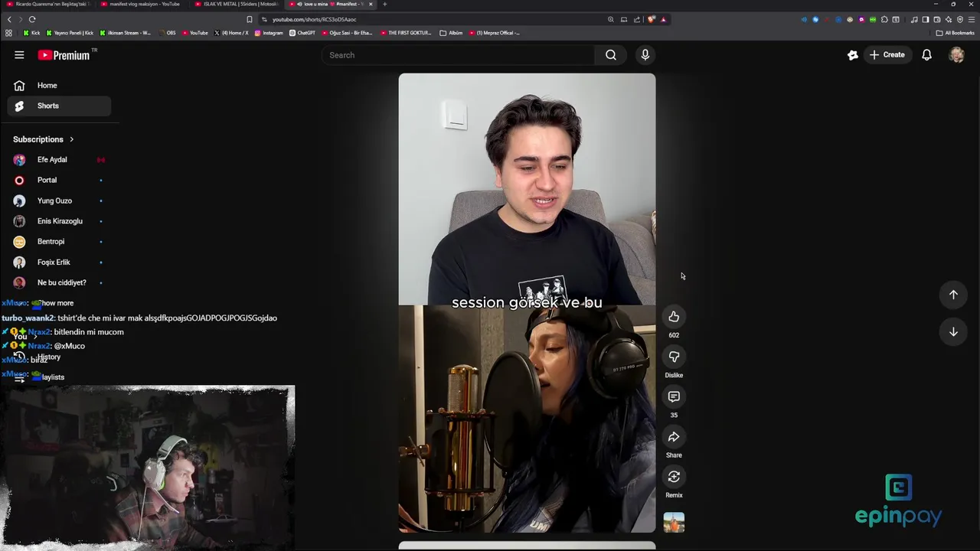The height and width of the screenshot is (551, 980).
Task: Remix this Short
Action: coord(674,477)
